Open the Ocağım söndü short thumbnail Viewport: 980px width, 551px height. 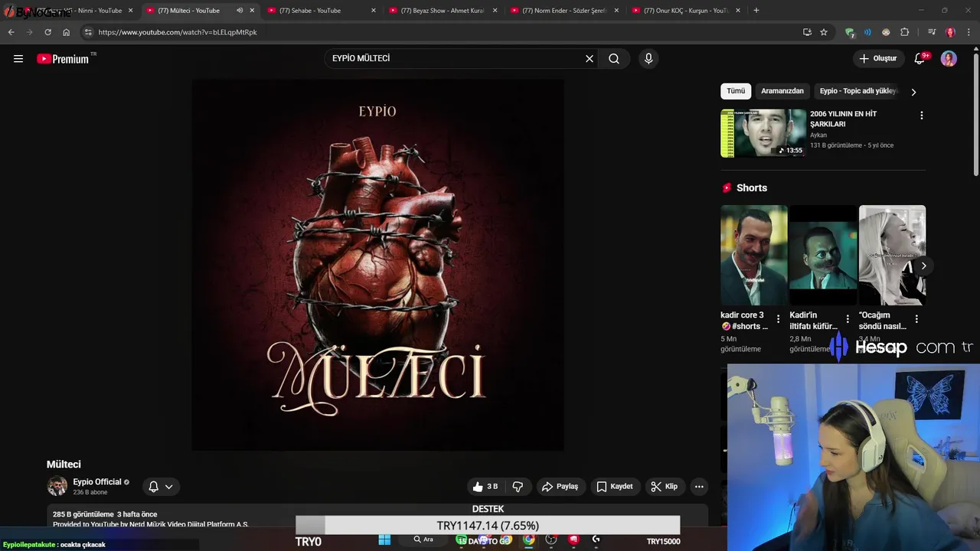click(x=892, y=256)
